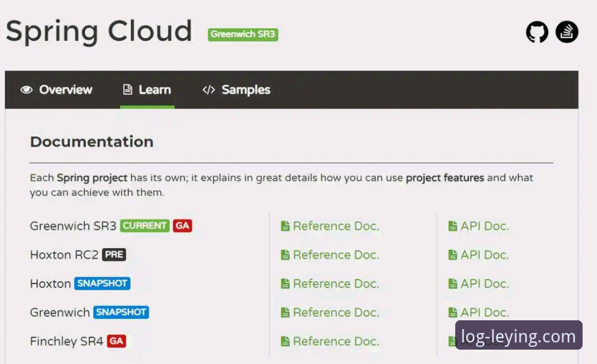597x364 pixels.
Task: Open the Stack Overflow icon
Action: point(567,32)
